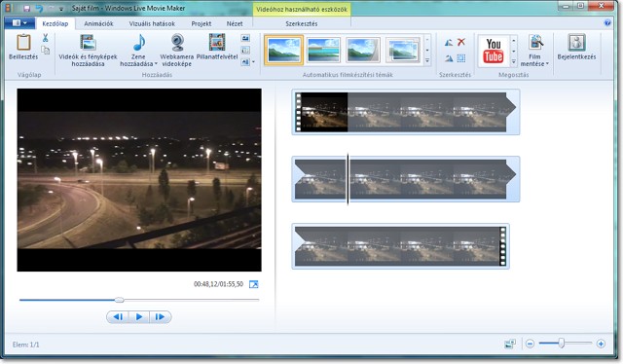The height and width of the screenshot is (364, 623).
Task: Click the timeline zoom slider handle
Action: coord(562,343)
